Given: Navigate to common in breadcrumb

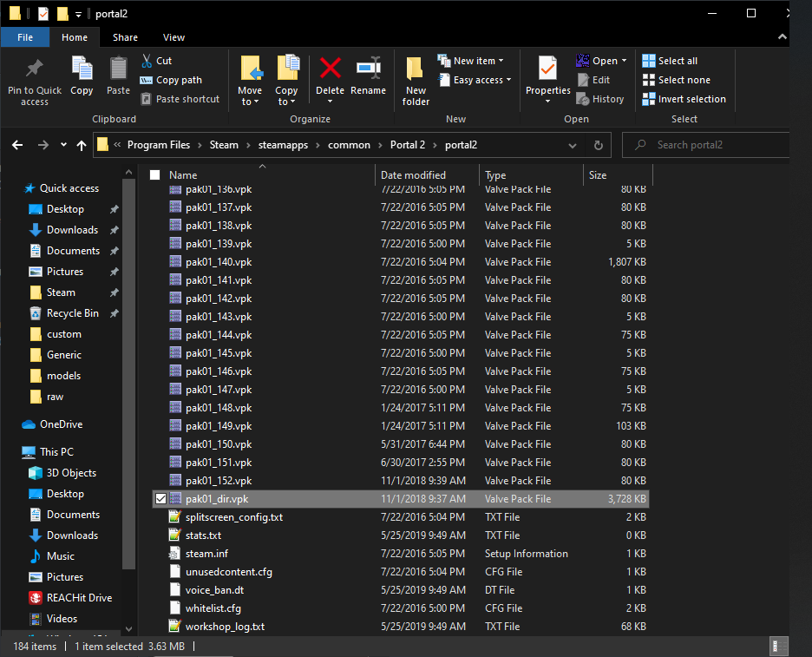Looking at the screenshot, I should point(349,145).
